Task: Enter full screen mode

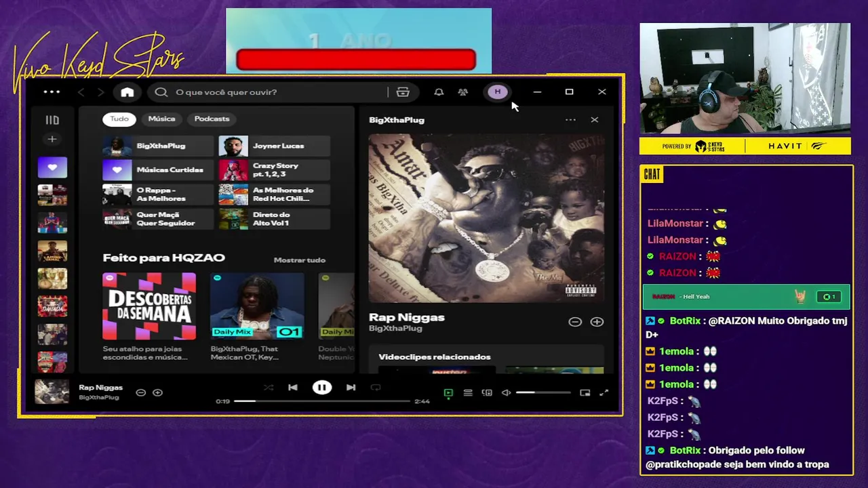Action: pyautogui.click(x=604, y=392)
